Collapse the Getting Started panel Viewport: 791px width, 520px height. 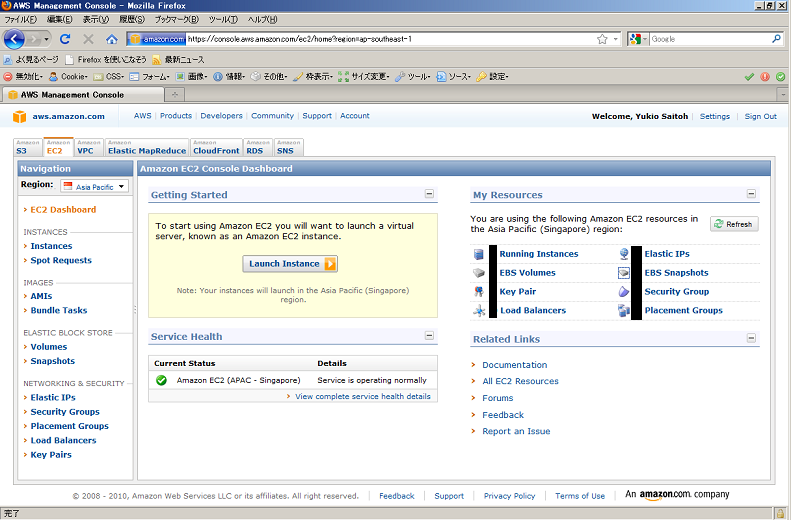pos(429,195)
